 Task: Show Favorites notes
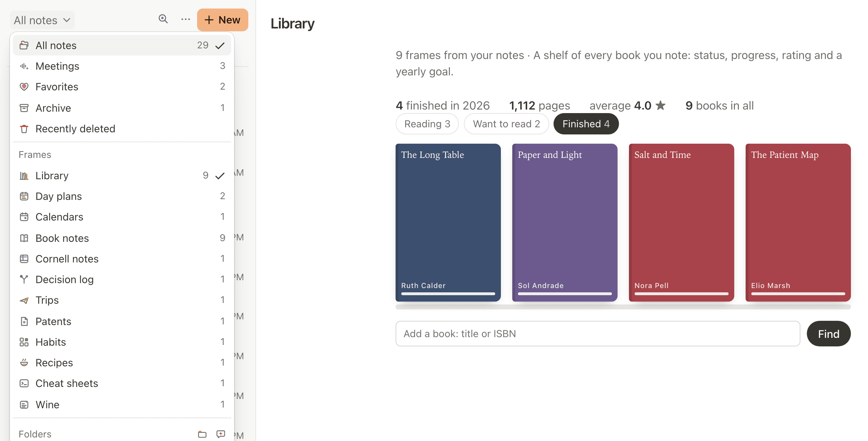pyautogui.click(x=122, y=87)
